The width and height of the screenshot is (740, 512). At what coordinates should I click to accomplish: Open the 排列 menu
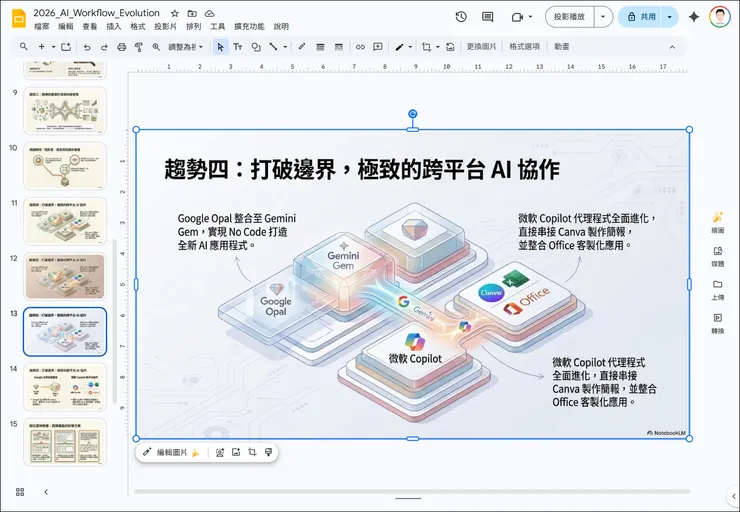point(193,26)
